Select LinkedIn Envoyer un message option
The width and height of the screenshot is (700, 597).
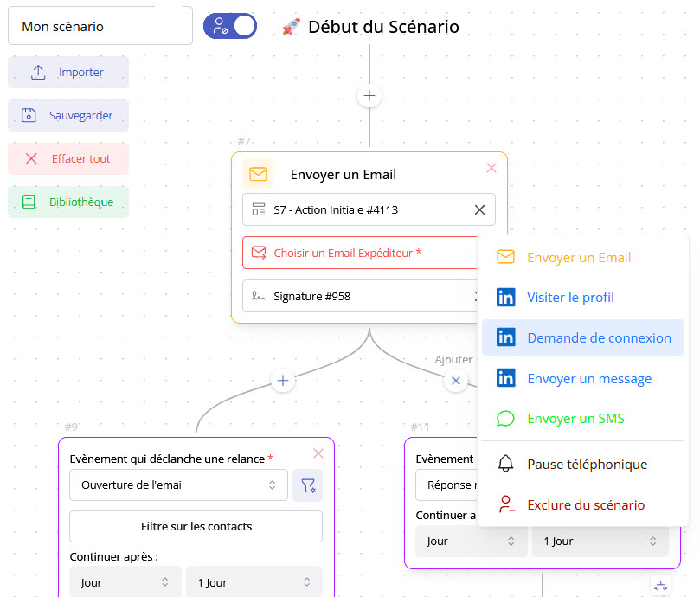click(x=588, y=379)
